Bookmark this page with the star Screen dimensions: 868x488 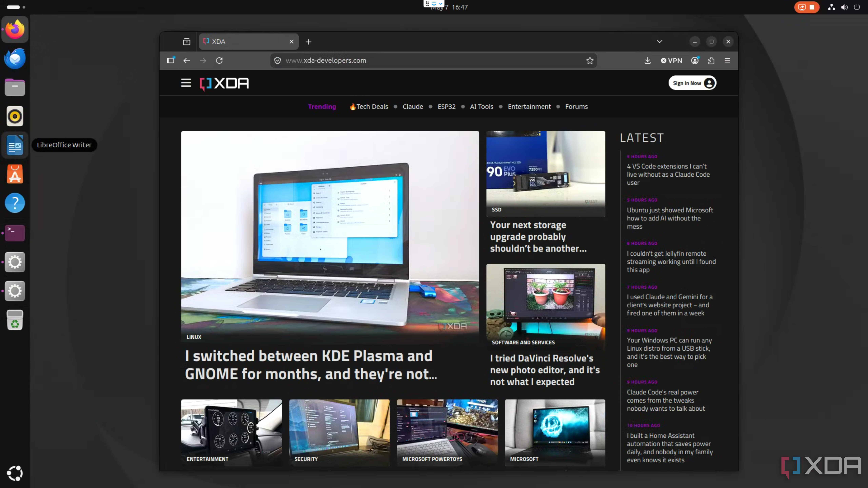click(x=590, y=60)
